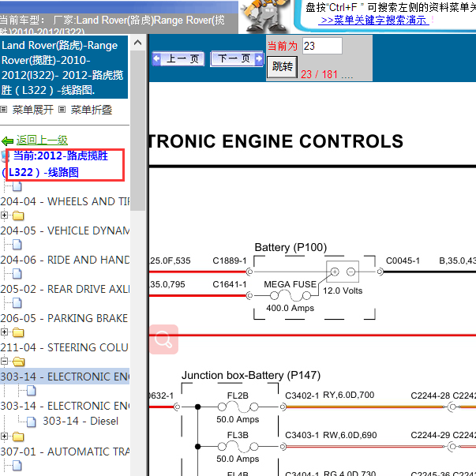Click the sidebar scroll up arrow

(x=137, y=43)
